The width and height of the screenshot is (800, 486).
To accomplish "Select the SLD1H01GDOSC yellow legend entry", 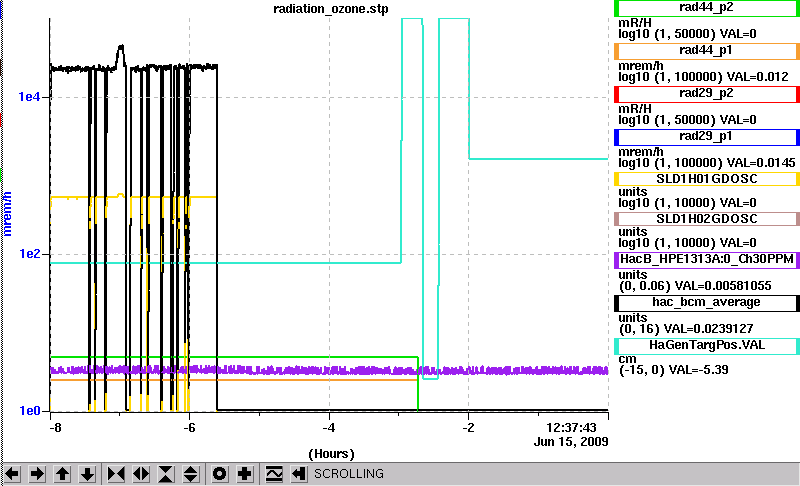I will 707,179.
